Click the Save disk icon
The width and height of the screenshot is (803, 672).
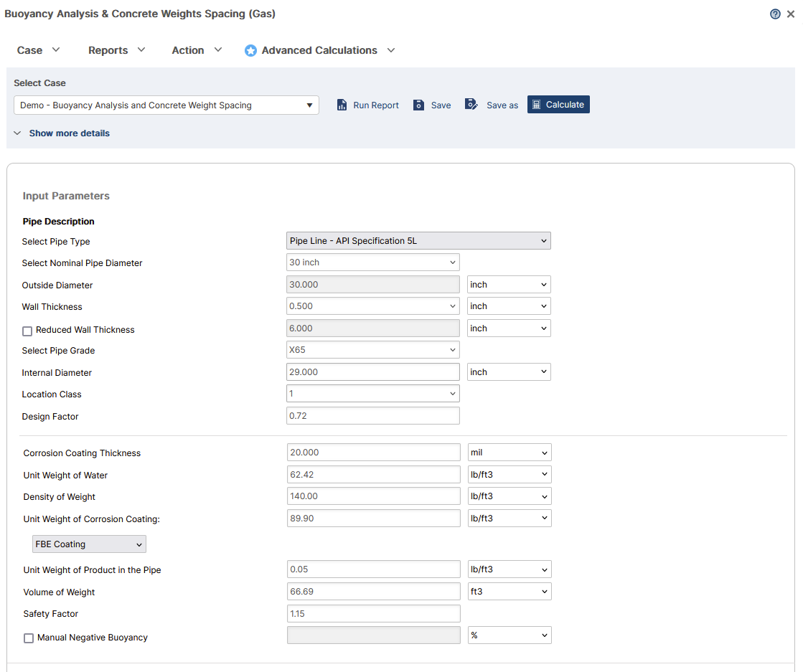(419, 105)
